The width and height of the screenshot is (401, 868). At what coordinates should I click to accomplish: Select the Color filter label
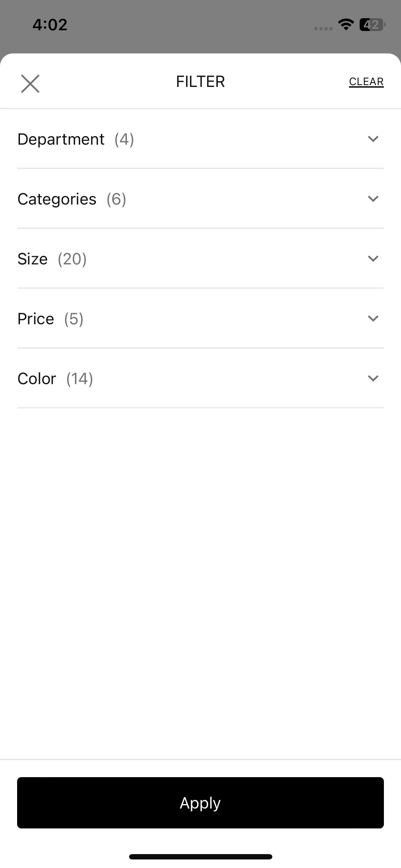37,379
